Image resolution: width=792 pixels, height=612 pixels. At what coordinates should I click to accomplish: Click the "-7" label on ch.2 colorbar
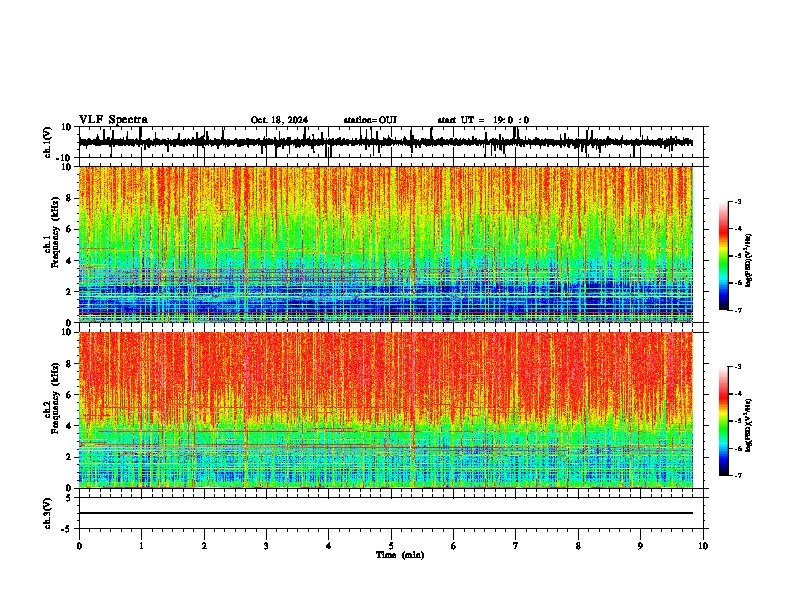click(738, 475)
